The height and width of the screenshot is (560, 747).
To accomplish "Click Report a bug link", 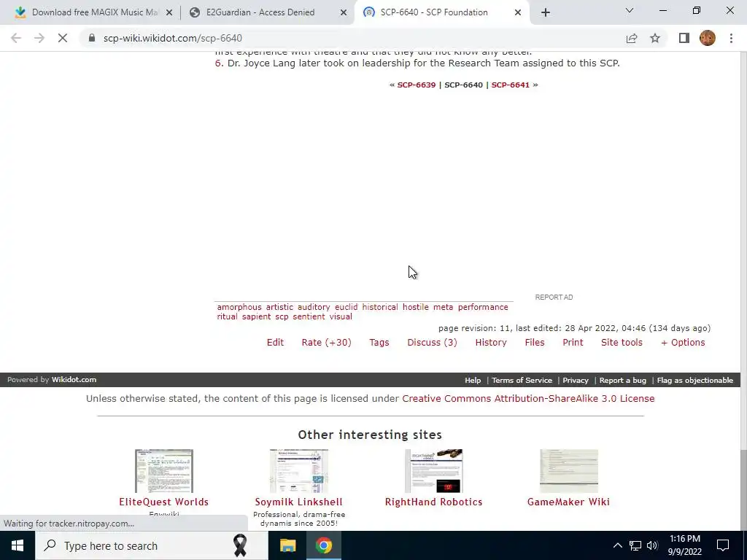I will [623, 380].
